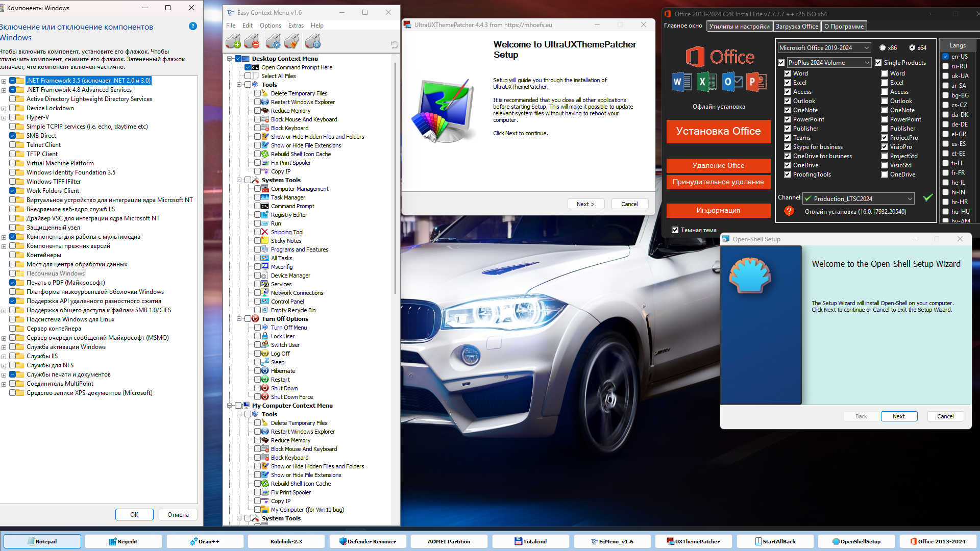
Task: Collapse the Turn Off Options tree node
Action: (239, 319)
